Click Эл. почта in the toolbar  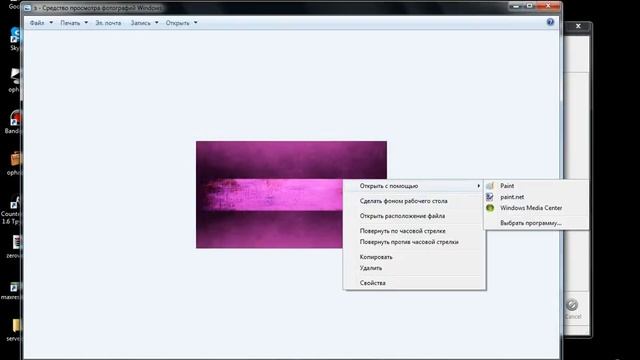point(108,23)
